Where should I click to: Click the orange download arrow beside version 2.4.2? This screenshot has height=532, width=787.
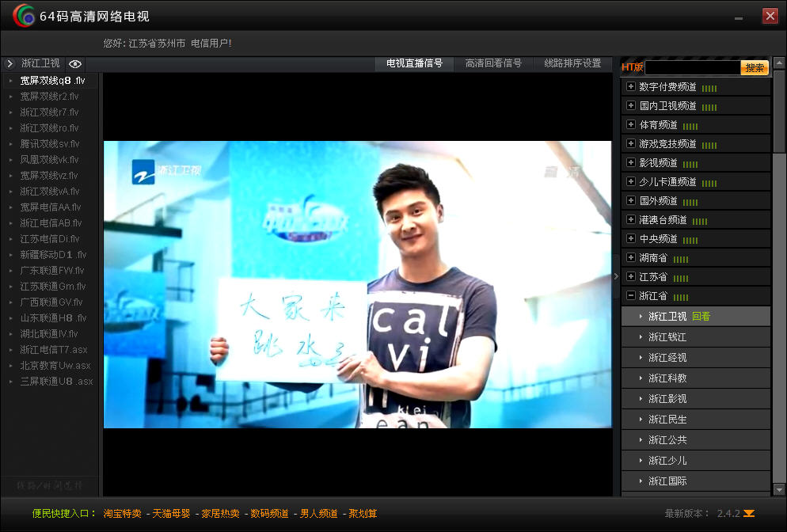749,514
